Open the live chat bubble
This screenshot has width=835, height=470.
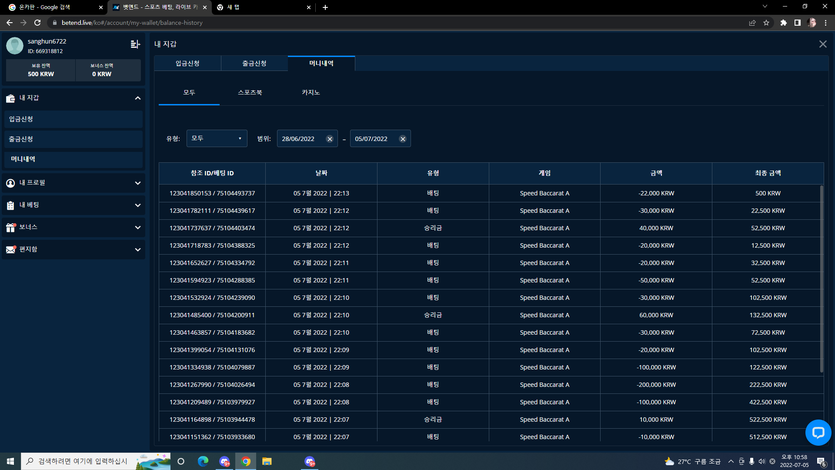point(818,432)
